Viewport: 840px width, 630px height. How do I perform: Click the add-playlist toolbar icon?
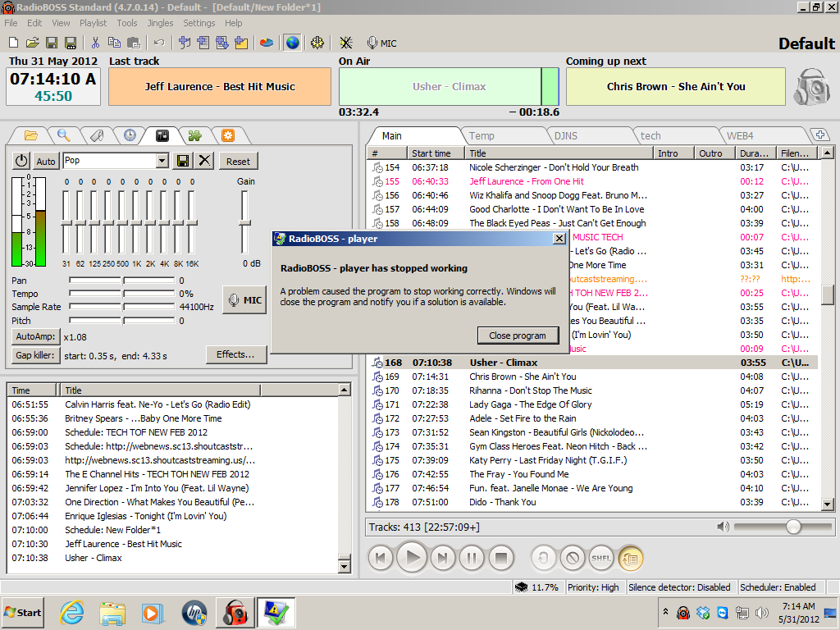click(x=203, y=43)
